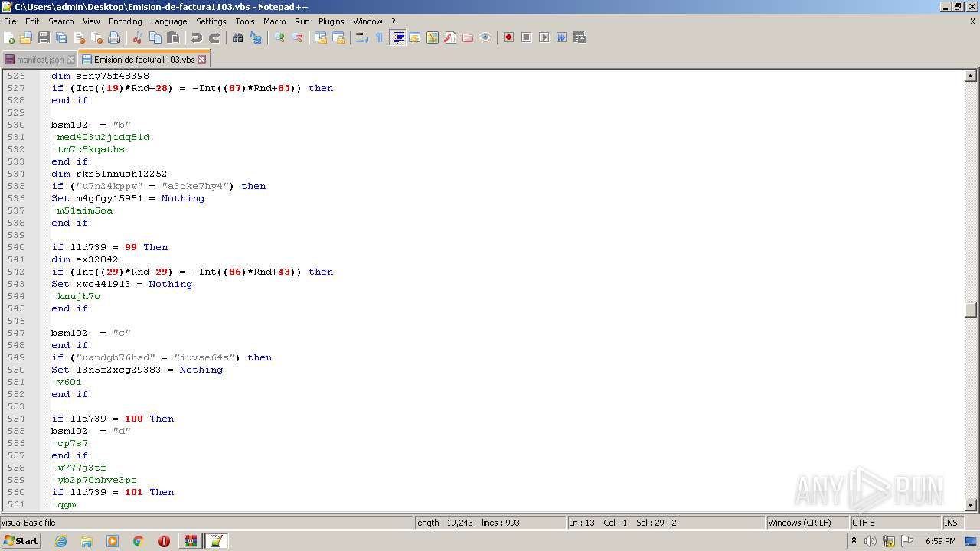Open the Settings menu
Screen dimensions: 980x551
pyautogui.click(x=211, y=21)
